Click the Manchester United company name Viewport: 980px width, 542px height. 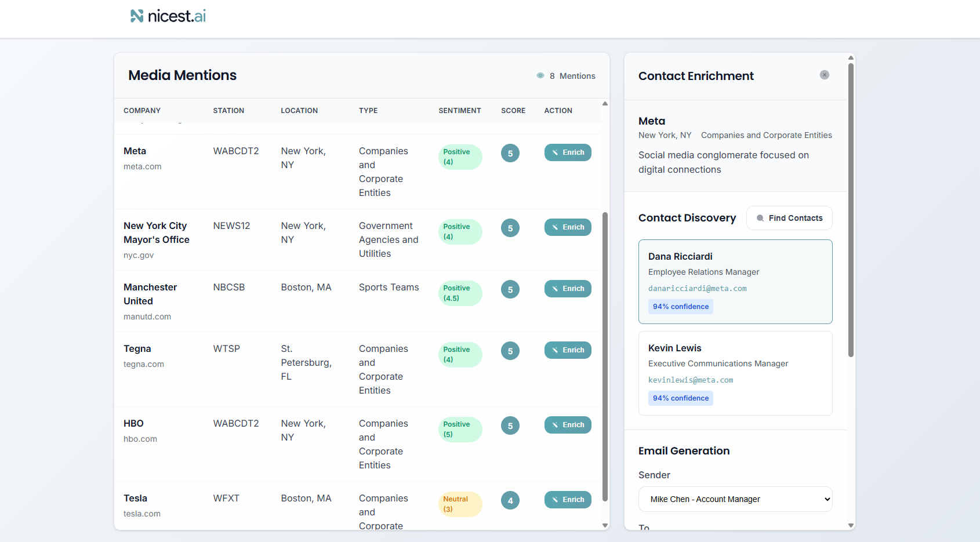(150, 294)
